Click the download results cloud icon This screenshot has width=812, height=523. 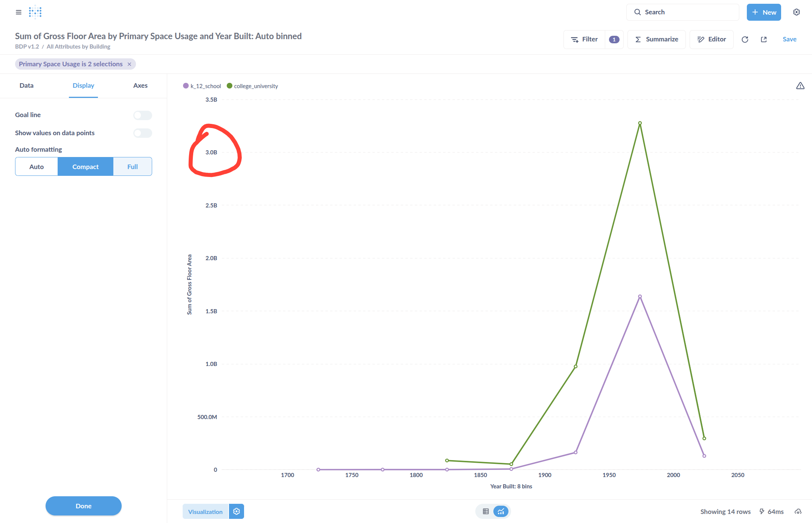798,511
